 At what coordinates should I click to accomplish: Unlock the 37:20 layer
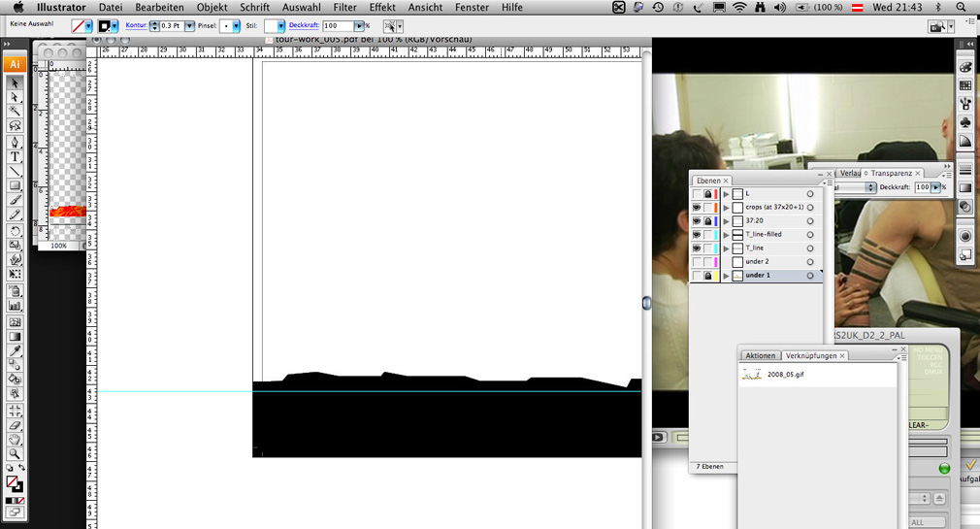click(x=708, y=220)
